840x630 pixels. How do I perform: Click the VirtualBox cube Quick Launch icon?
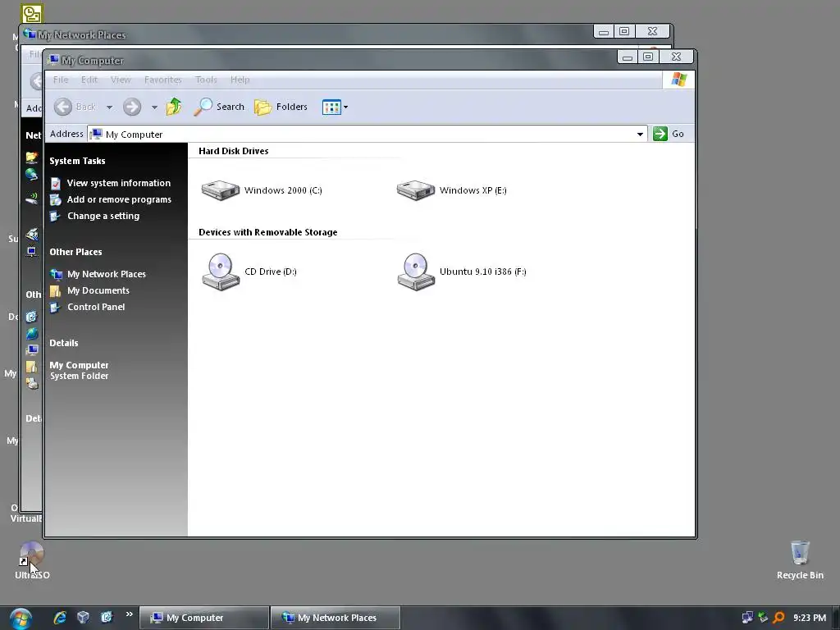pyautogui.click(x=83, y=618)
